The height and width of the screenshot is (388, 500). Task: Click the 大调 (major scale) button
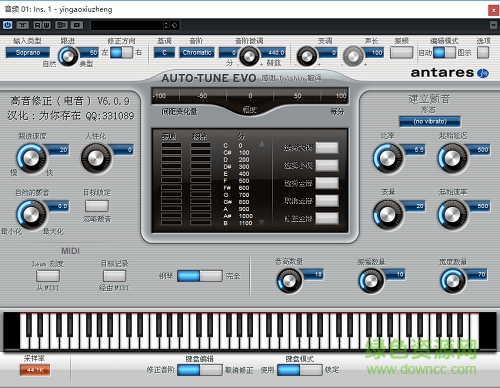click(x=327, y=148)
